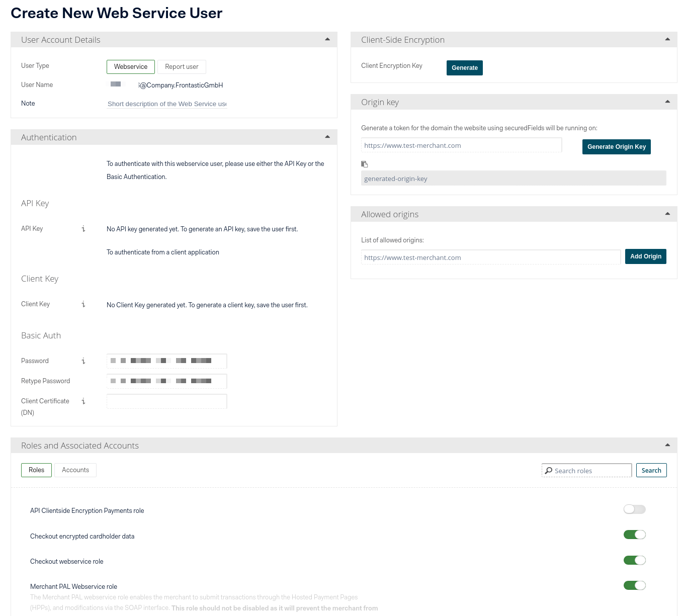Click info icon beside Client Certificate (DN)
The width and height of the screenshot is (682, 616).
point(83,401)
